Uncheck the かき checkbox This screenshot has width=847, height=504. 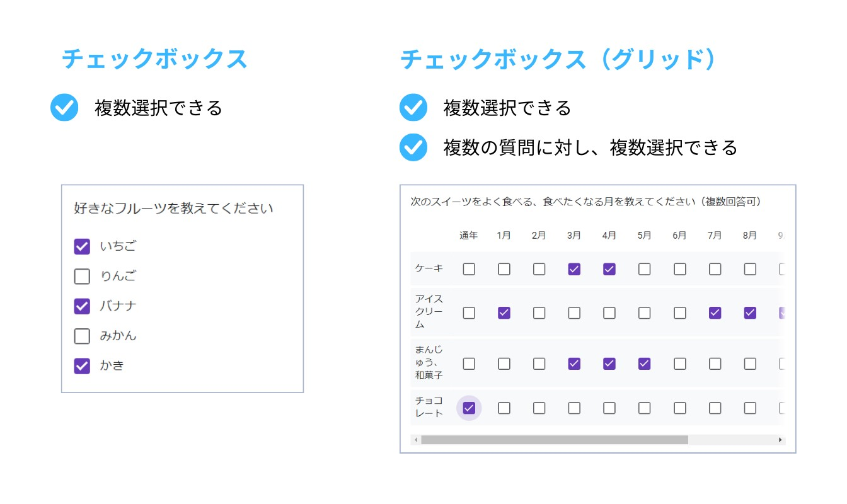click(82, 366)
